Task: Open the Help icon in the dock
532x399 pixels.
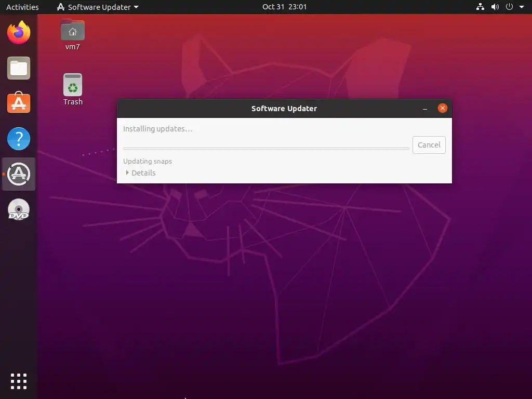Action: click(x=19, y=139)
